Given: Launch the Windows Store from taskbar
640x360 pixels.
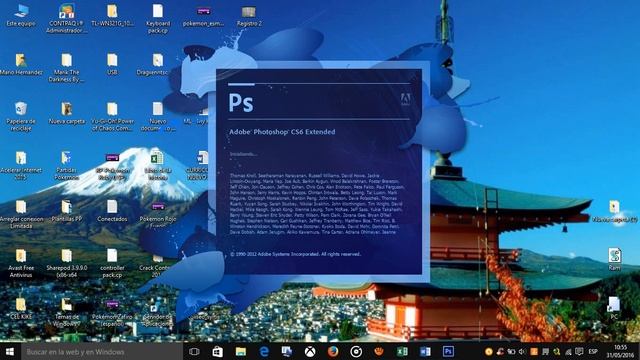Looking at the screenshot, I should click(217, 351).
